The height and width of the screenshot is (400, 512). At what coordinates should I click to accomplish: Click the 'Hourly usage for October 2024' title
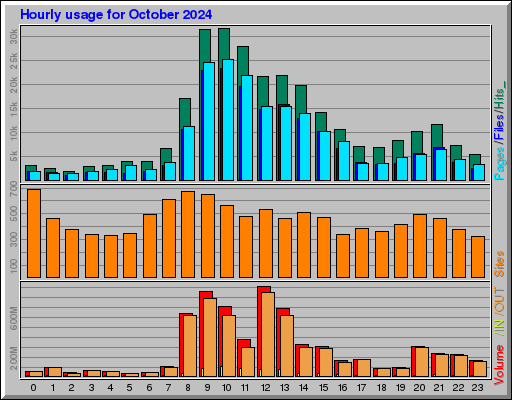click(x=116, y=15)
